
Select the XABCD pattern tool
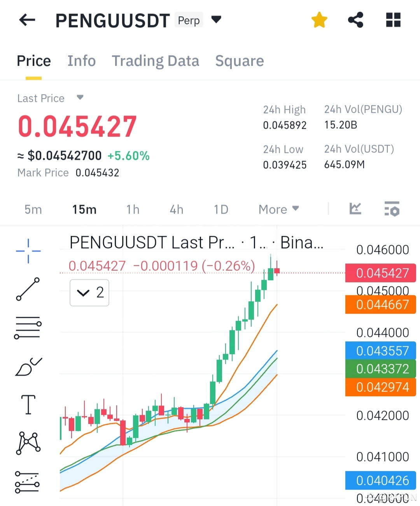click(x=28, y=442)
